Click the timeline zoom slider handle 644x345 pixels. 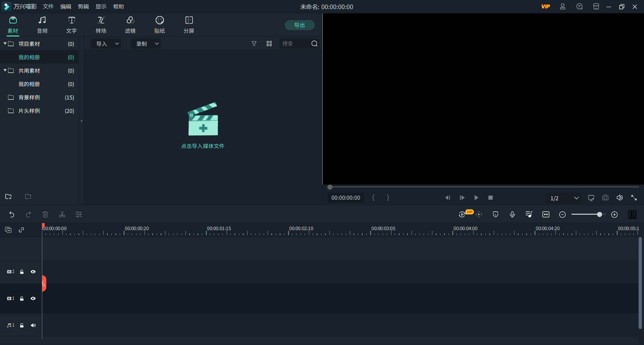click(x=599, y=214)
